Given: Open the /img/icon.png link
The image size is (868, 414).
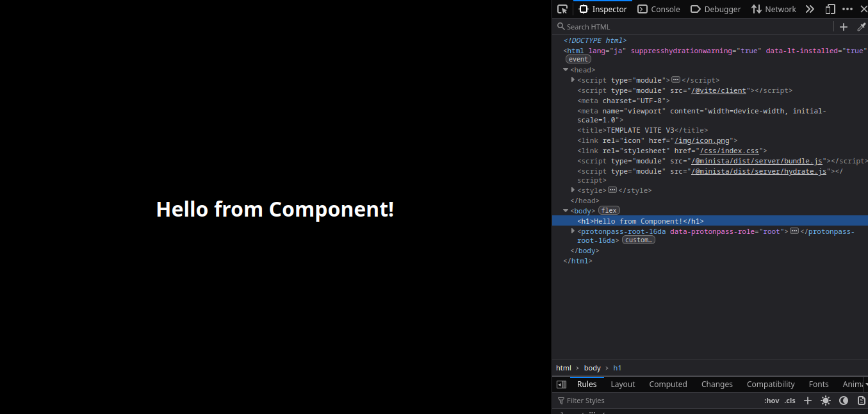Looking at the screenshot, I should [x=703, y=140].
